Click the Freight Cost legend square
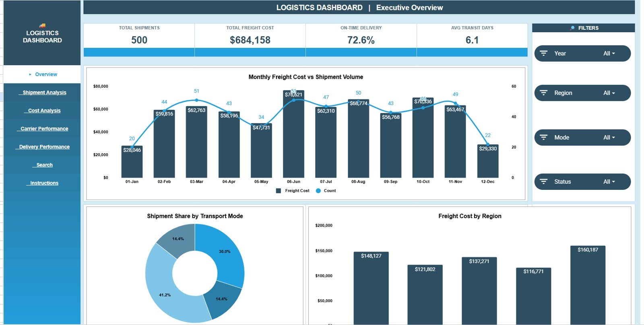This screenshot has height=325, width=644. point(279,191)
